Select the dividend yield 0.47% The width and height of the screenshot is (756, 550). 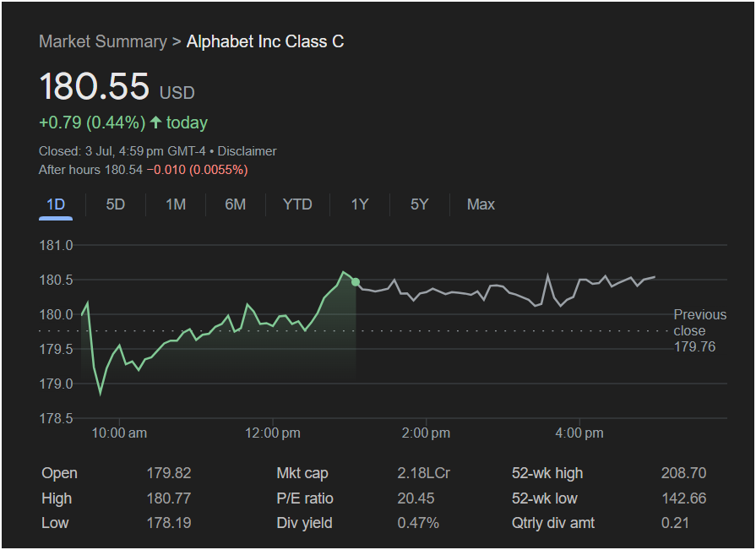tap(418, 523)
